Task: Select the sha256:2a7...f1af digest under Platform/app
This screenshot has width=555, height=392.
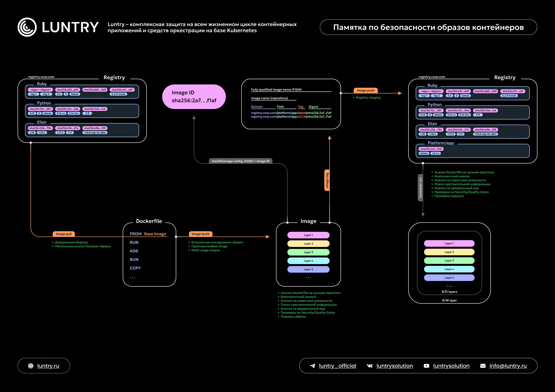Action: [431, 149]
